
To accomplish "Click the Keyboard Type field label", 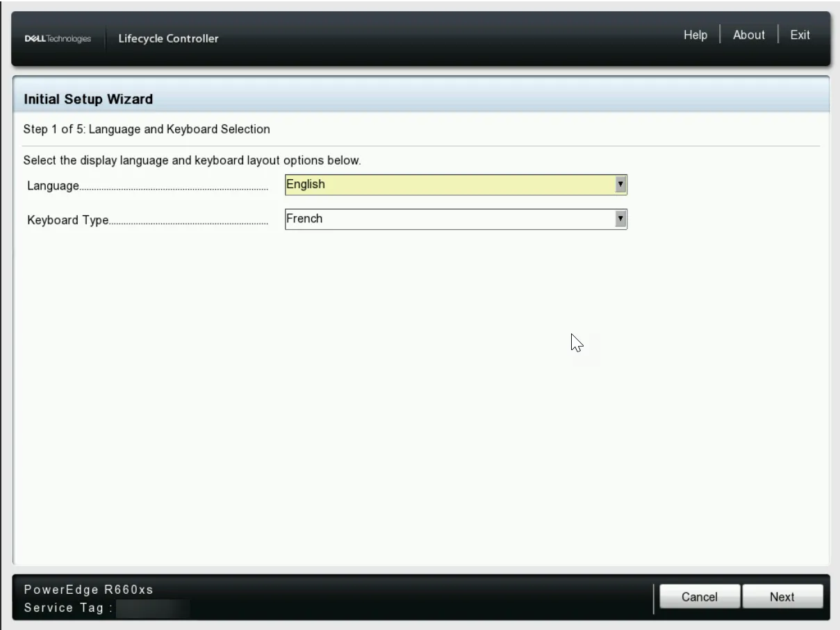I will pyautogui.click(x=67, y=221).
